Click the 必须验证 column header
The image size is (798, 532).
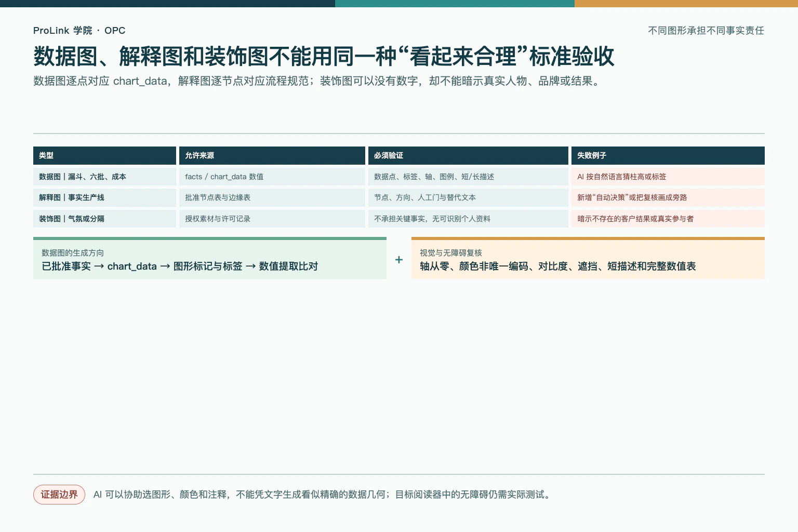(468, 155)
